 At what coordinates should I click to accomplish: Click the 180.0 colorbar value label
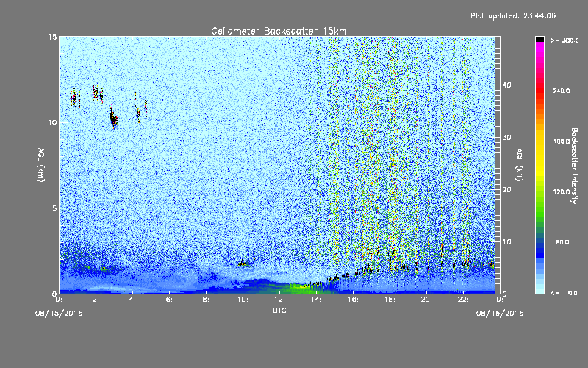562,141
